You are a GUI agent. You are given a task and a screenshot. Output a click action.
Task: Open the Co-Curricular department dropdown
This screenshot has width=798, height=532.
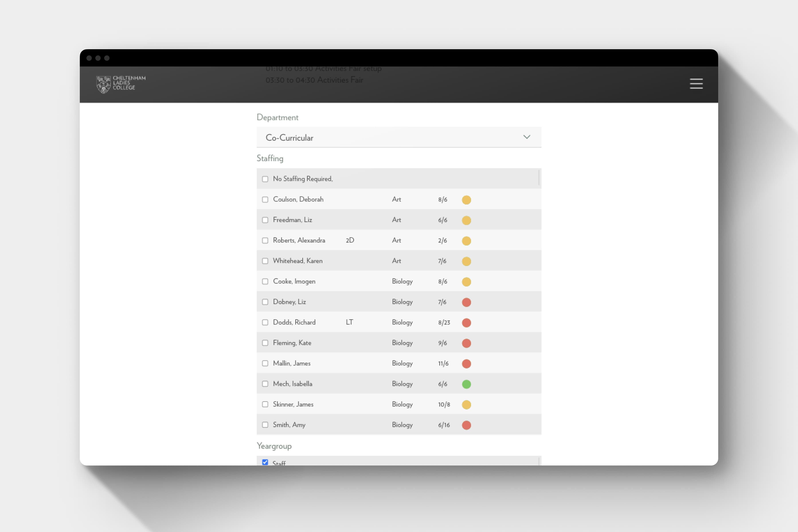(x=399, y=137)
